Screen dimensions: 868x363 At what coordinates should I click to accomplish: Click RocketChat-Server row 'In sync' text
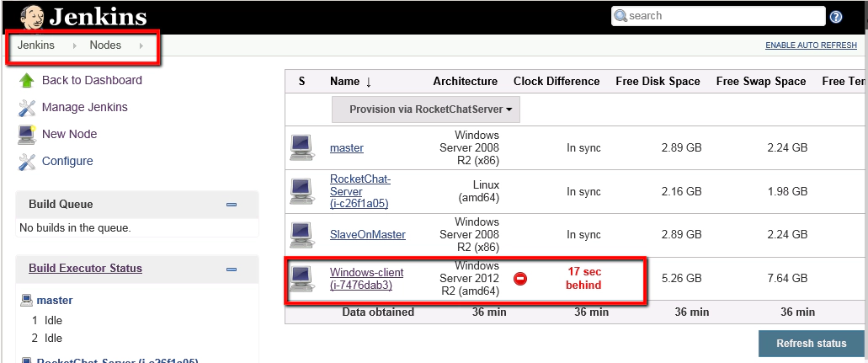click(583, 192)
